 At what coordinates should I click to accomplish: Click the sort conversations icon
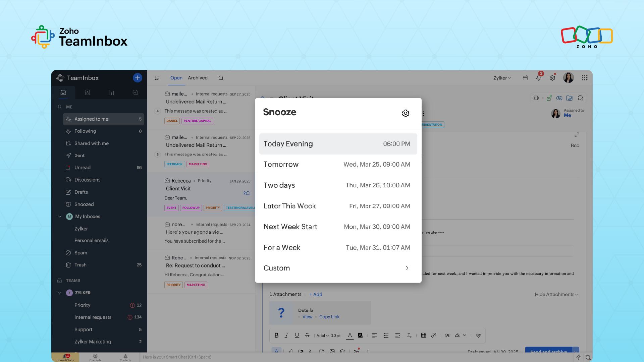[x=157, y=78]
